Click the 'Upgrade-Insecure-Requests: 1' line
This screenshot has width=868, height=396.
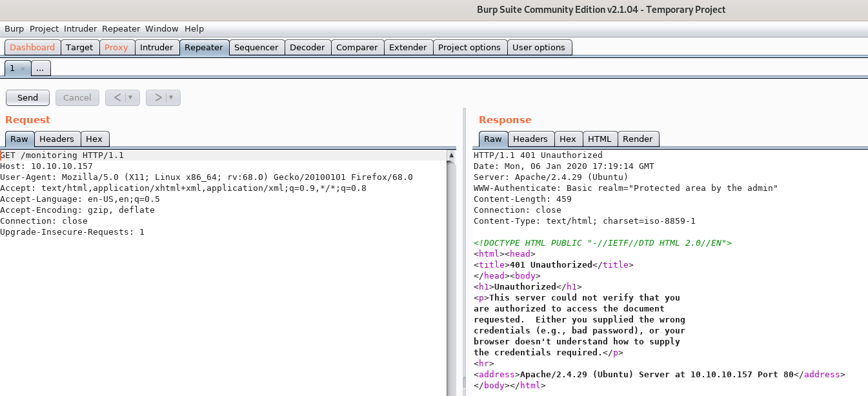pos(72,232)
